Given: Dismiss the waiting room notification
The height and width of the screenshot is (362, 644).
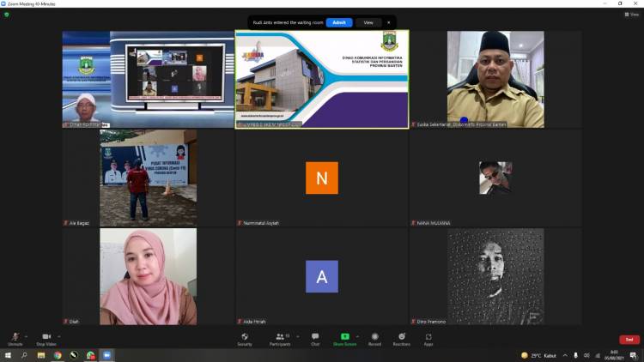Looking at the screenshot, I should pos(388,22).
